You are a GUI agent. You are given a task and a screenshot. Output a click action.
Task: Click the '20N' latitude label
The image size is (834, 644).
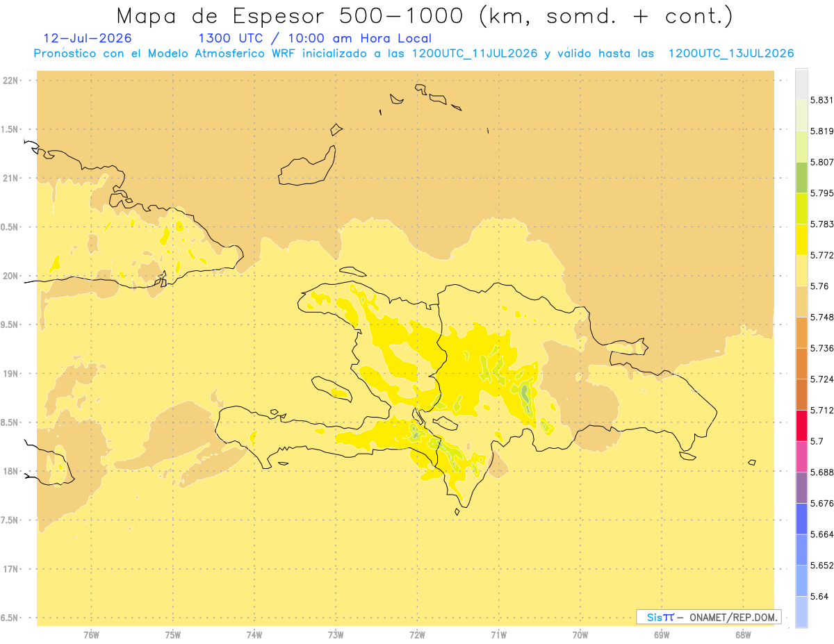(x=12, y=276)
